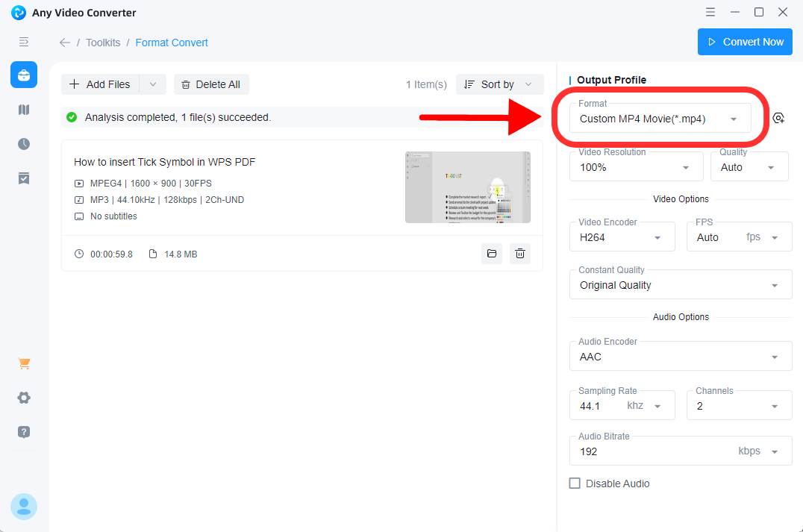The image size is (803, 532).
Task: Open the Video Resolution dropdown set to 100%
Action: tap(636, 167)
